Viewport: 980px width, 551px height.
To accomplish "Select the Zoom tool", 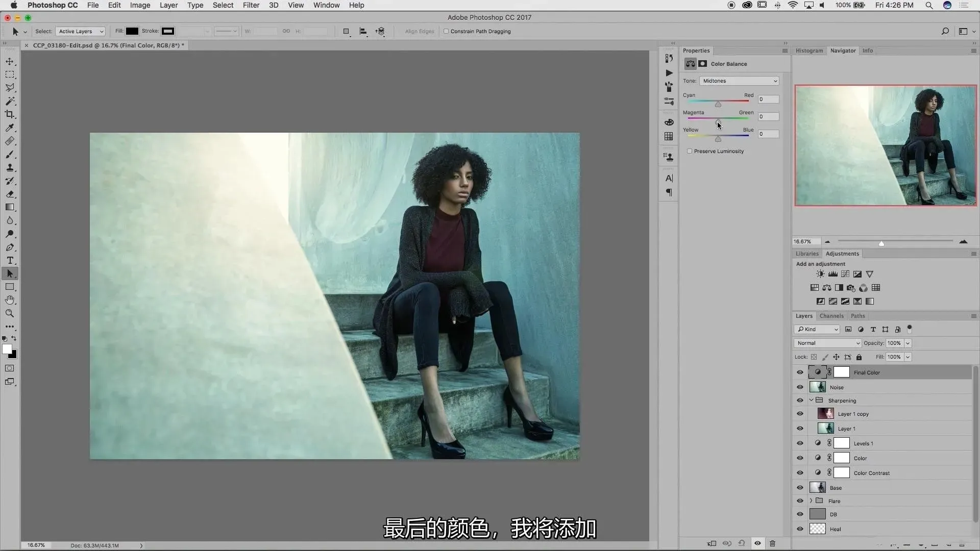I will point(10,313).
